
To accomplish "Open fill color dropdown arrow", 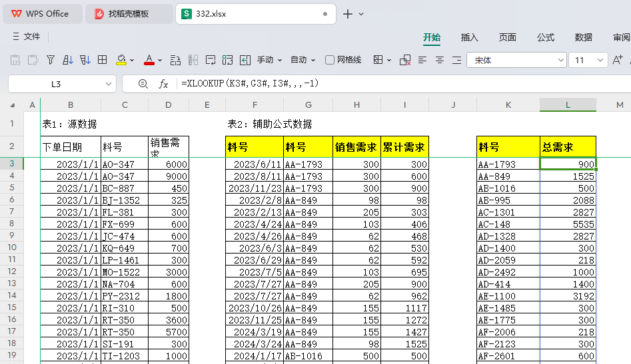I will pos(132,61).
